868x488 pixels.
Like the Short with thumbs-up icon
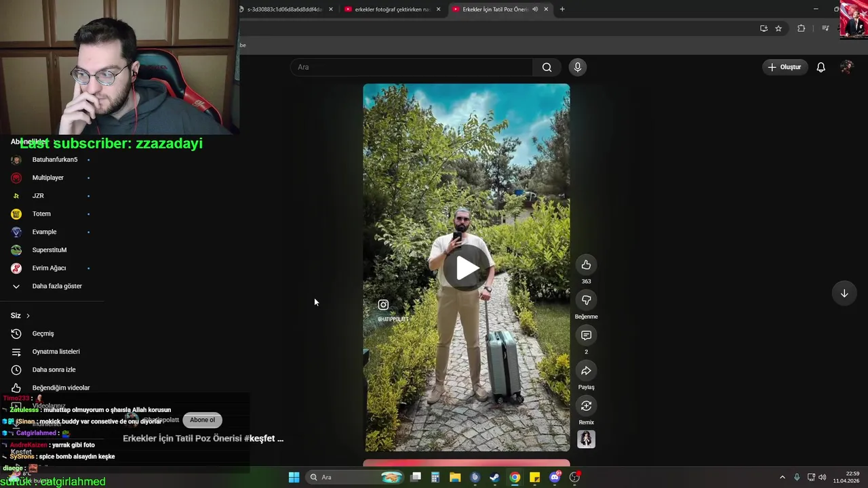click(x=587, y=265)
